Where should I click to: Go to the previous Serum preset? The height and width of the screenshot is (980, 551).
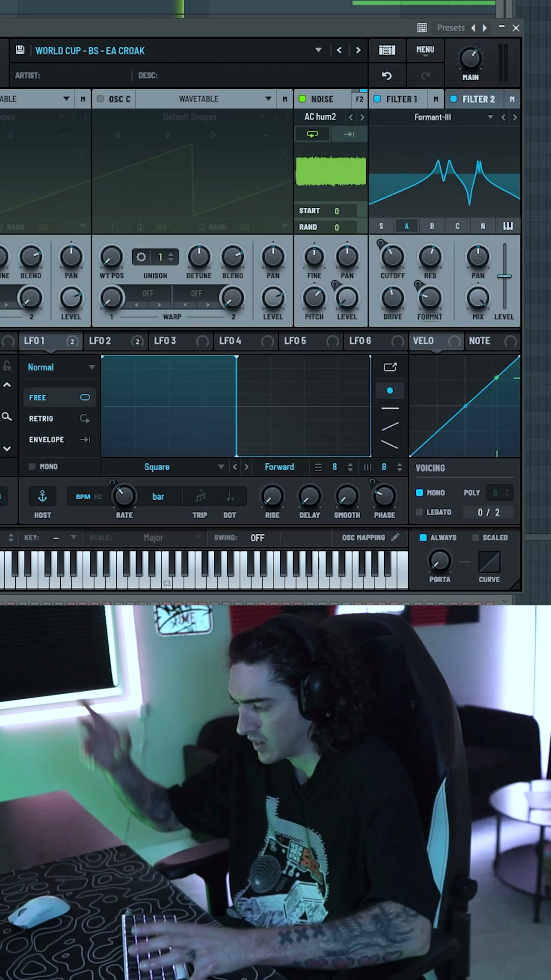tap(339, 50)
